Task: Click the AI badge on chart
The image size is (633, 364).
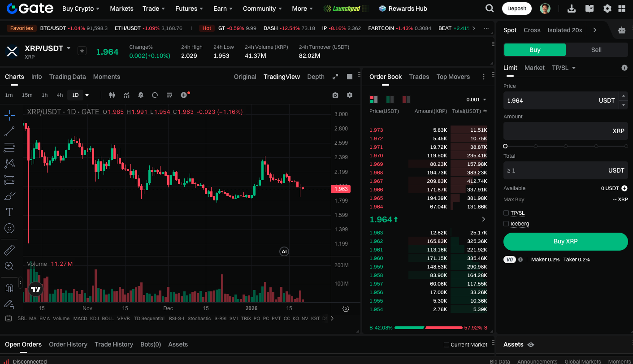Action: 284,251
